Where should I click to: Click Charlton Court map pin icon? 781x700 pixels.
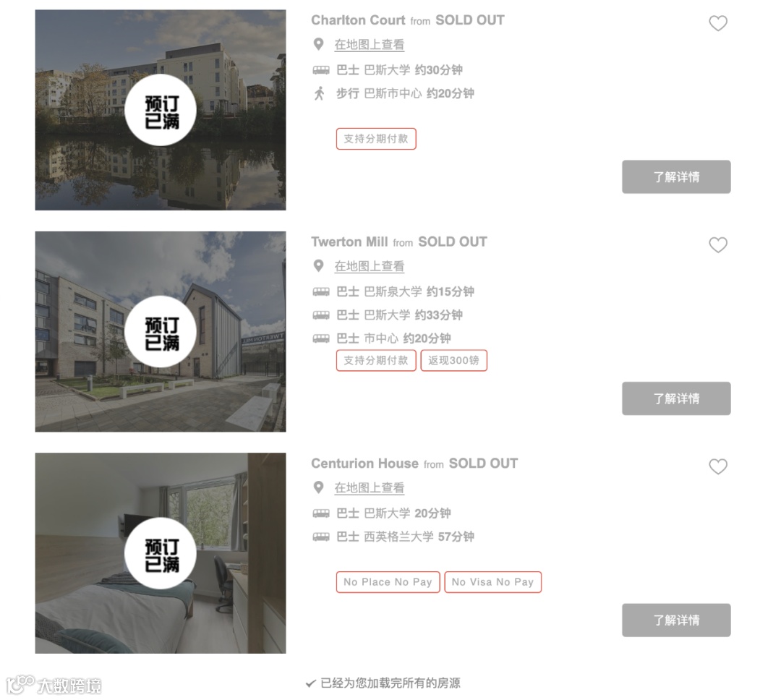318,44
